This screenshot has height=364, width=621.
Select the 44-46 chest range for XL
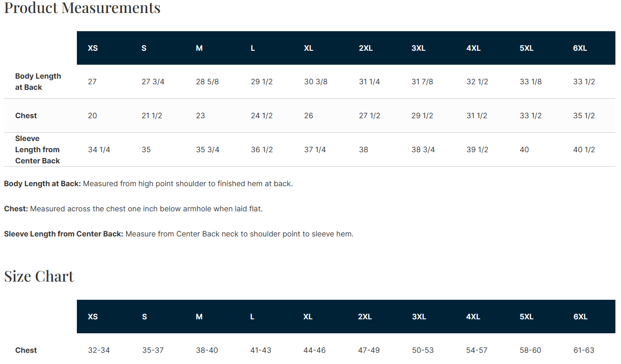(x=314, y=350)
